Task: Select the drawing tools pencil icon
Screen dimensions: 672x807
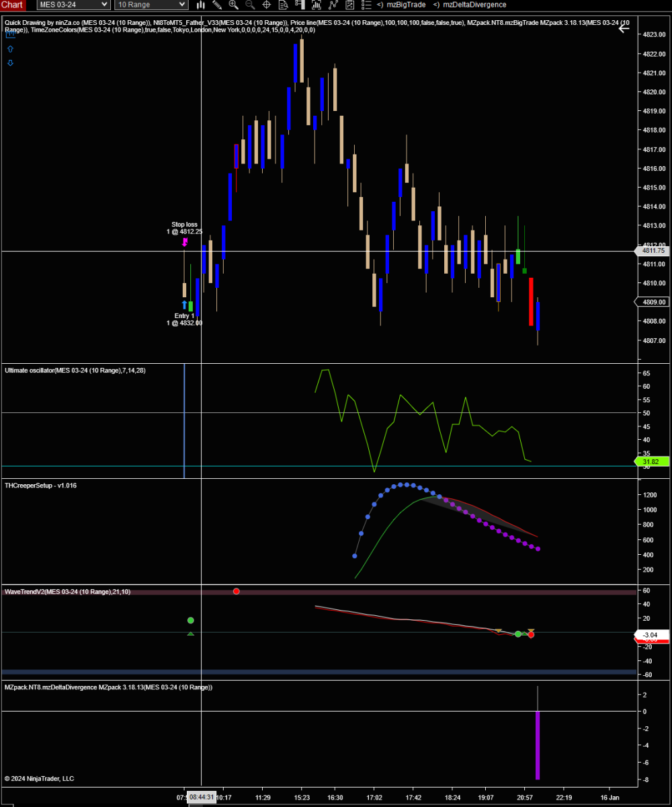Action: pos(217,5)
